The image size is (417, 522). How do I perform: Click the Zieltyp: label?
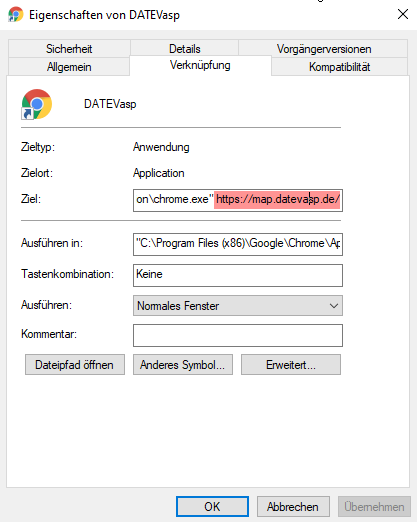pyautogui.click(x=38, y=147)
